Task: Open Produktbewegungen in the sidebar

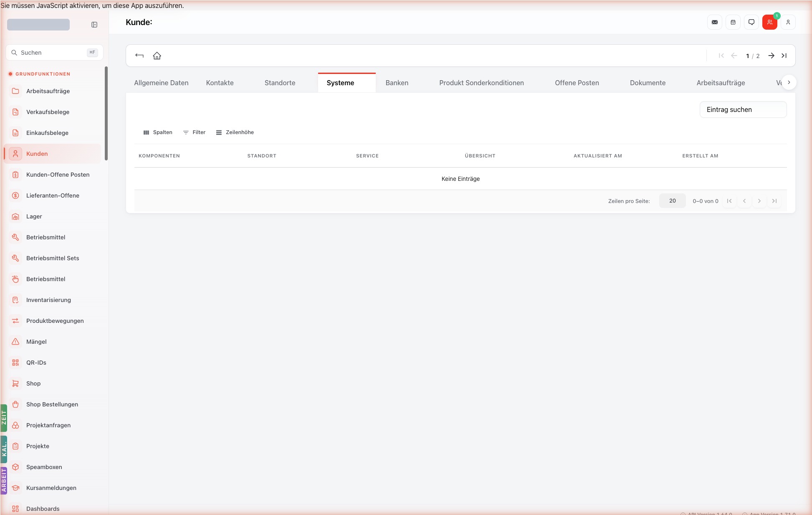Action: 53,321
